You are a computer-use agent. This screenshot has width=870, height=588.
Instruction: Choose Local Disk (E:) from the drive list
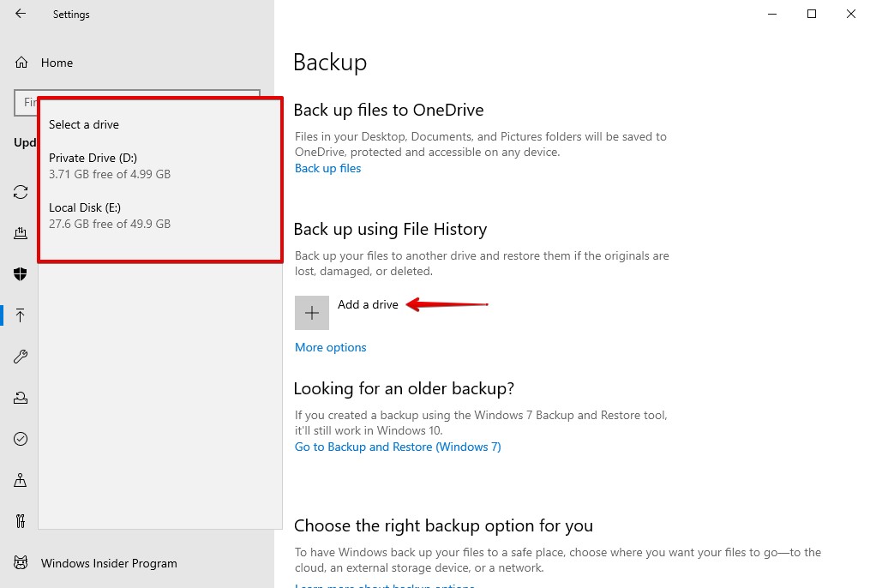point(110,215)
